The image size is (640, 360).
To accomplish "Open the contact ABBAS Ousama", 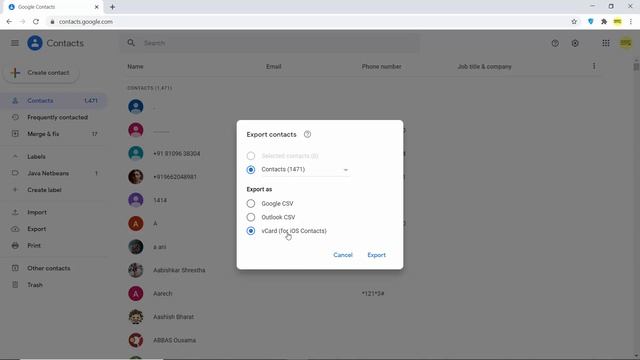I will [x=174, y=340].
